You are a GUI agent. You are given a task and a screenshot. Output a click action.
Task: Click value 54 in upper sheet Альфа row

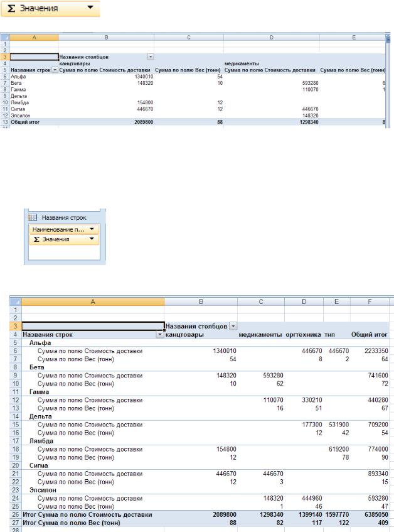click(x=220, y=77)
